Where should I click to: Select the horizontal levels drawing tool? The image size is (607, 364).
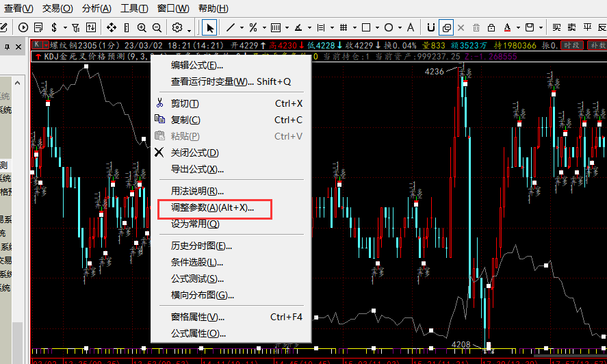[x=320, y=27]
